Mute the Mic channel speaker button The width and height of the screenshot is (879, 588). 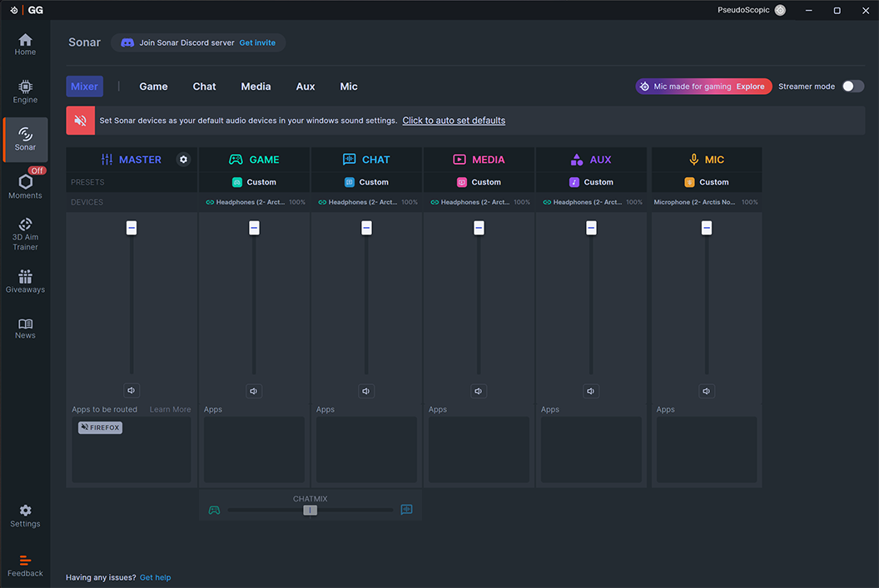pyautogui.click(x=707, y=391)
